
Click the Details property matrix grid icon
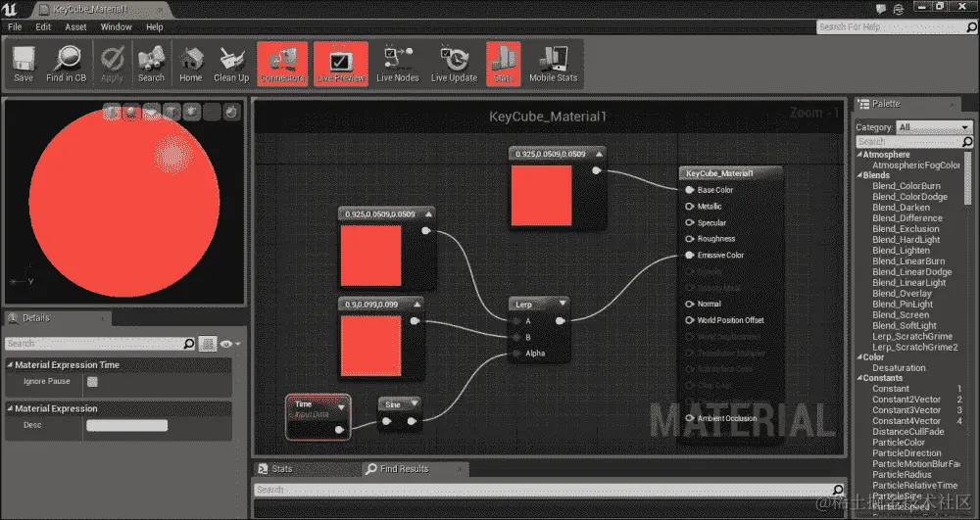coord(208,344)
